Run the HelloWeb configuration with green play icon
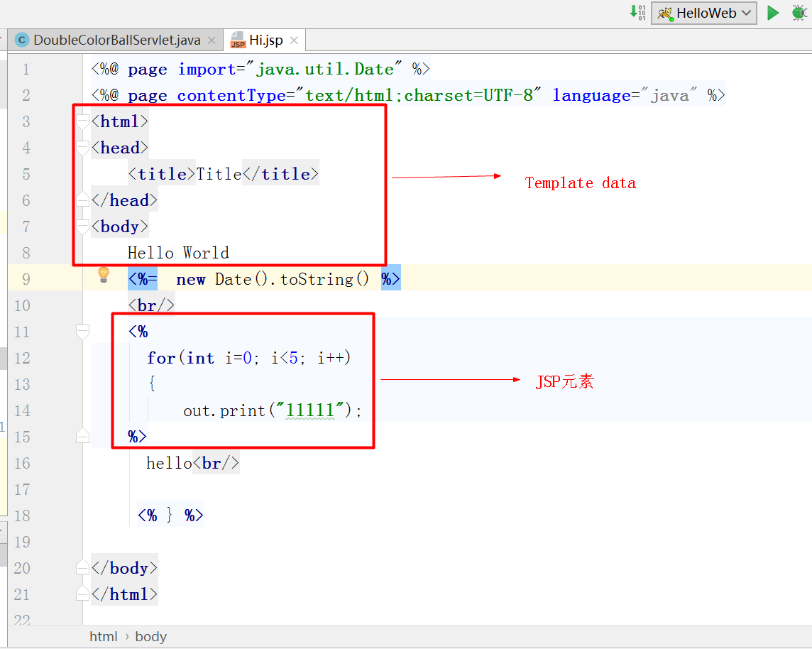 click(x=773, y=13)
